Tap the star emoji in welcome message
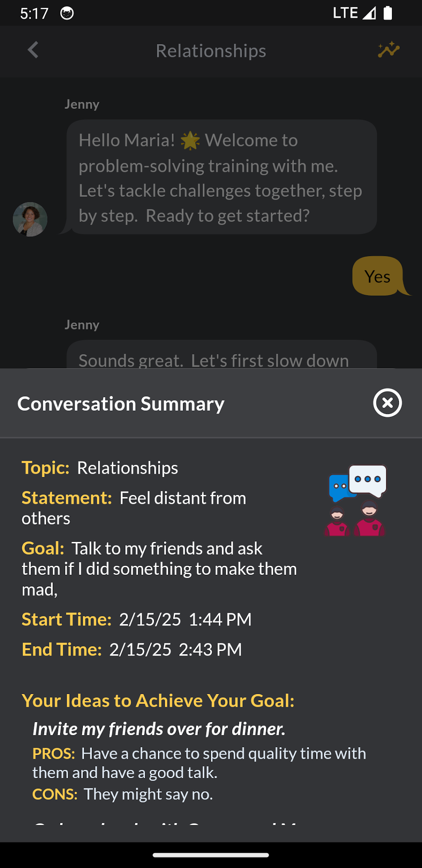The height and width of the screenshot is (868, 422). pyautogui.click(x=190, y=141)
